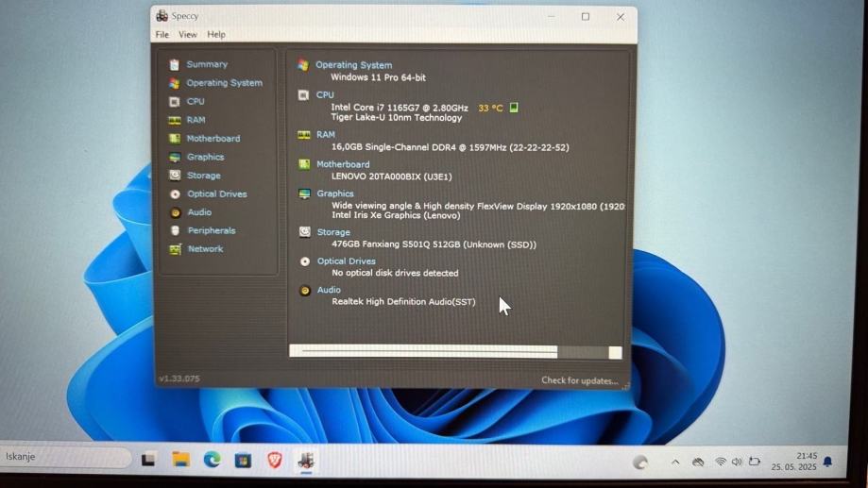Click the drive icon beside Storage heading
This screenshot has width=868, height=488.
pyautogui.click(x=304, y=232)
